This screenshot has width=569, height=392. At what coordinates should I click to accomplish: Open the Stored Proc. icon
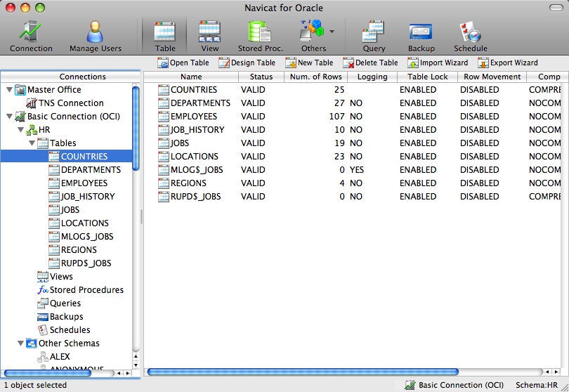point(260,37)
